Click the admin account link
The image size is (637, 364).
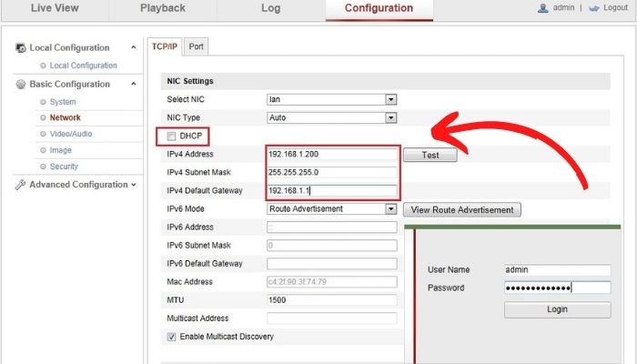(564, 7)
